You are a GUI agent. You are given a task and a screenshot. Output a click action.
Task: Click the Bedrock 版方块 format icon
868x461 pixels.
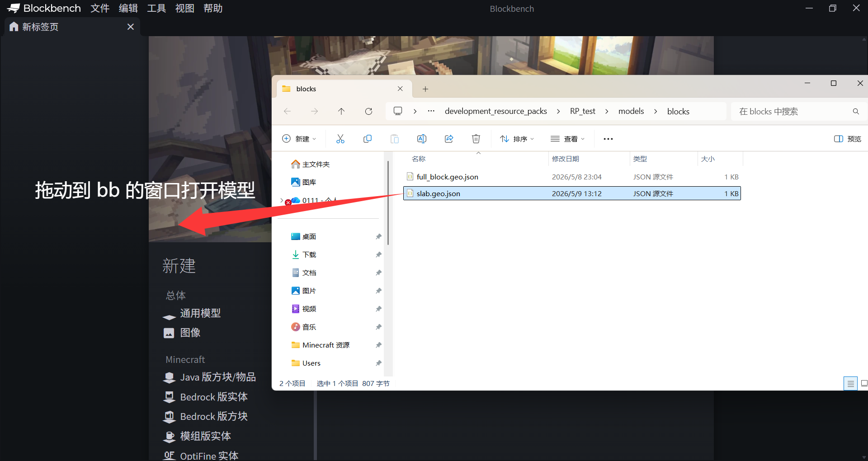[x=169, y=416]
